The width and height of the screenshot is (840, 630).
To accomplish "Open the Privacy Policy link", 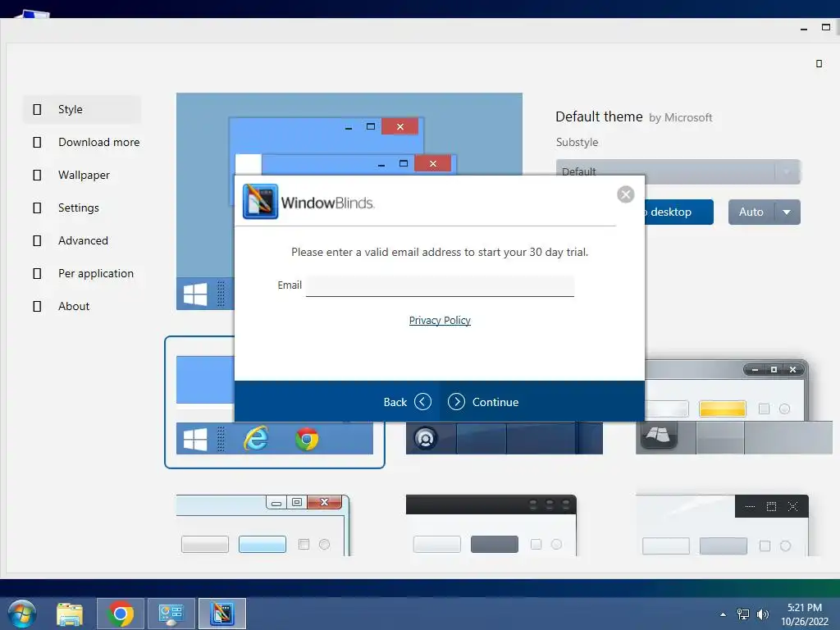I will 440,321.
